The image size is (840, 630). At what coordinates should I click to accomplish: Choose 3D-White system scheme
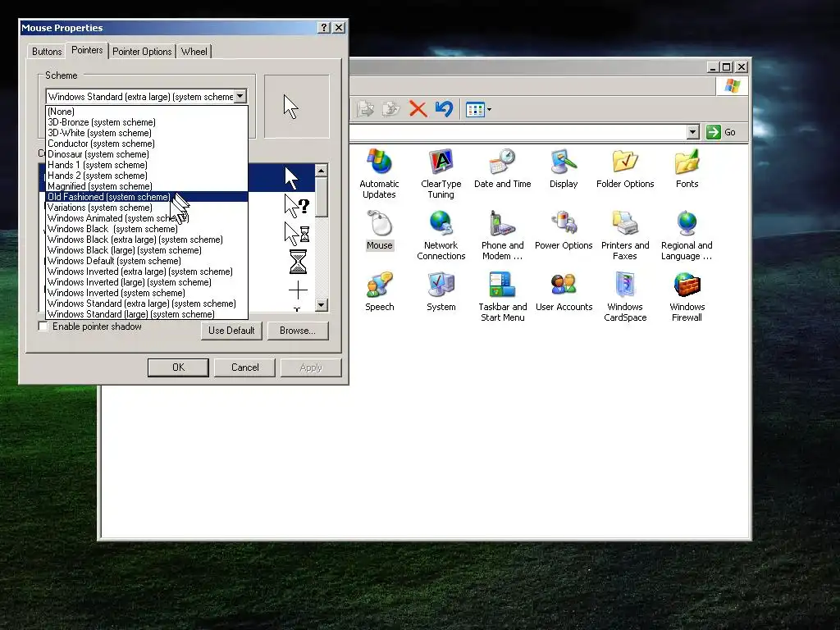[x=146, y=133]
